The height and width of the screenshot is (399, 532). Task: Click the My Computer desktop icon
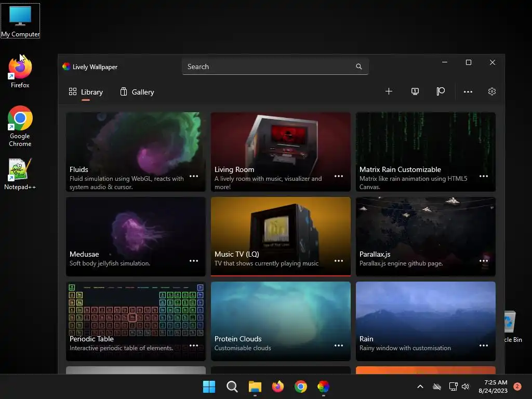pos(20,21)
